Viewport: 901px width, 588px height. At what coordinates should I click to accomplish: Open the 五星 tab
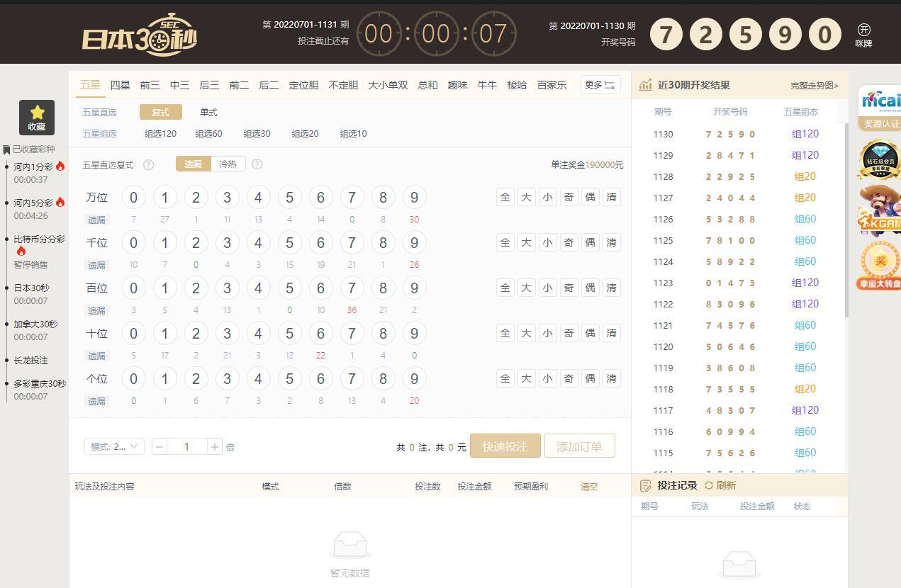click(x=90, y=85)
